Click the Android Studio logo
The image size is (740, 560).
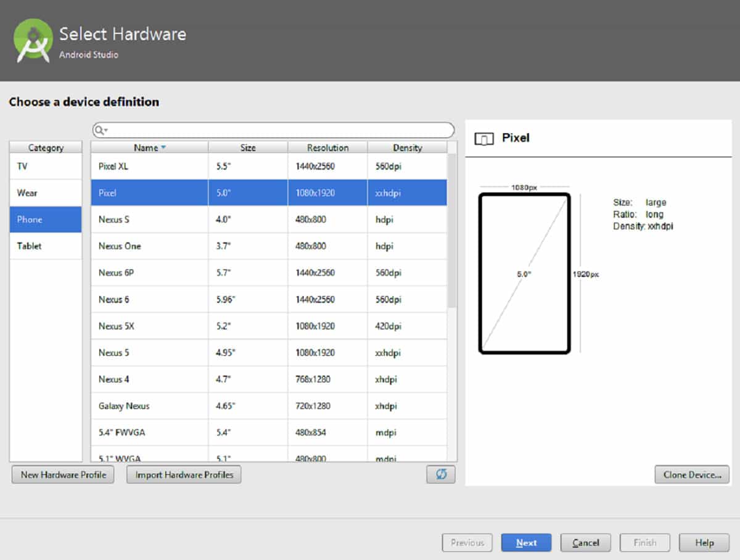tap(33, 40)
